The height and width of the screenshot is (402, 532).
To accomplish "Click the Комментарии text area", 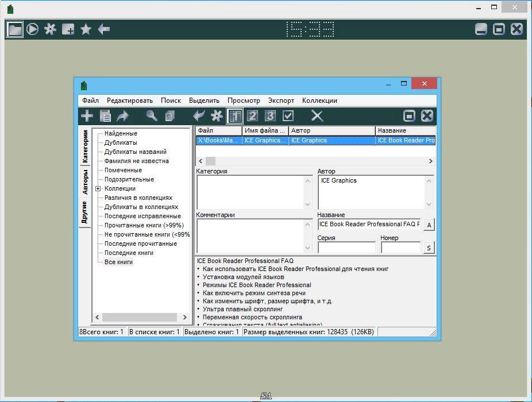I will (255, 236).
